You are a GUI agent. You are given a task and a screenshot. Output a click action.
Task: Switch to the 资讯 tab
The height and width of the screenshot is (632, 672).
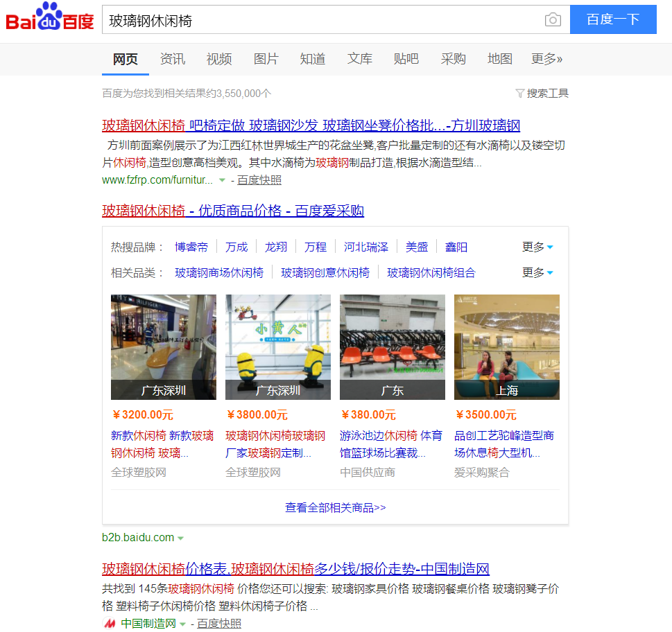pyautogui.click(x=172, y=59)
